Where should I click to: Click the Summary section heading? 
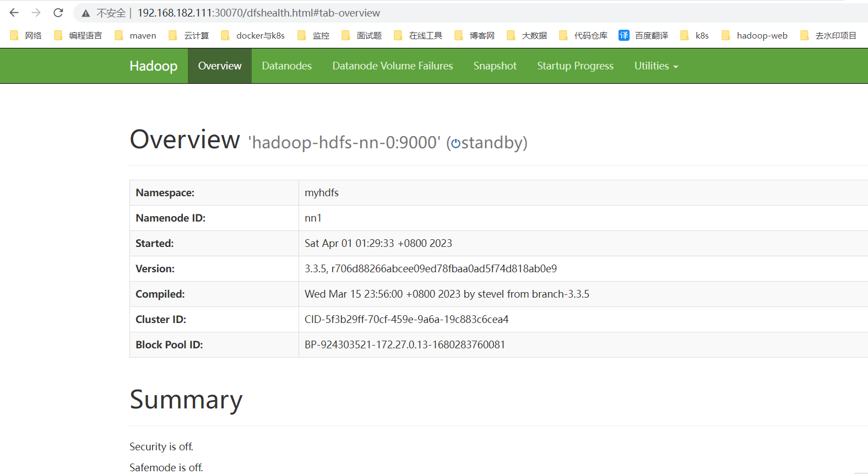click(x=186, y=400)
